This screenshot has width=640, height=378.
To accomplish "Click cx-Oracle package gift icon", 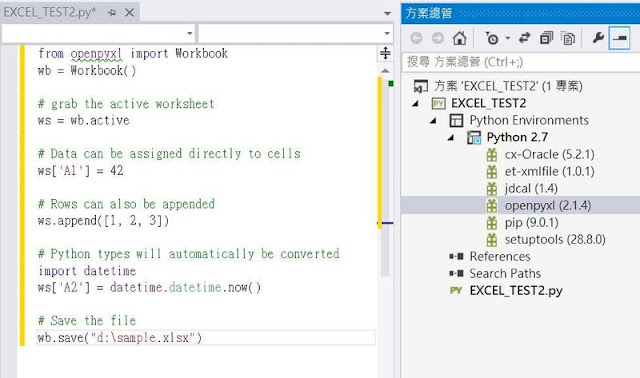I will point(492,155).
